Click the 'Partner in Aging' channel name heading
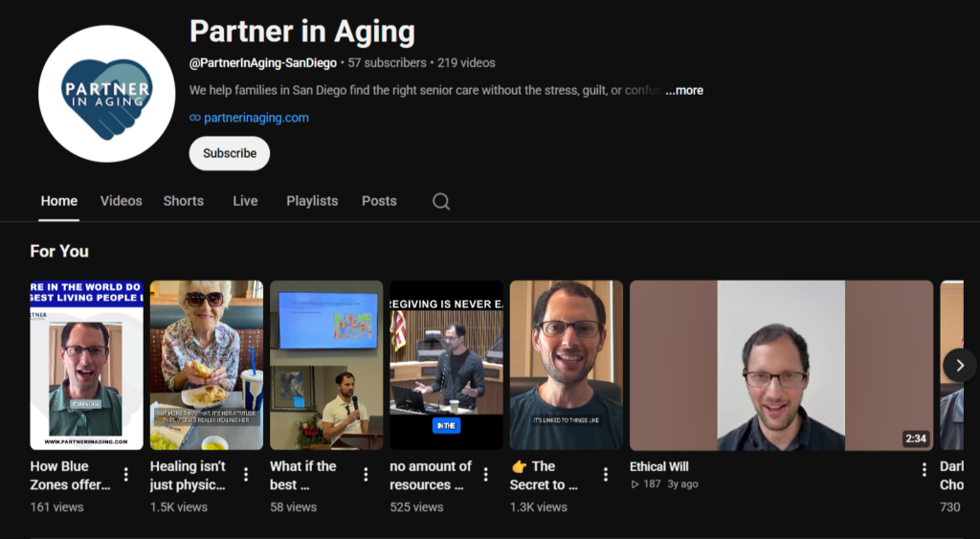 pyautogui.click(x=302, y=32)
